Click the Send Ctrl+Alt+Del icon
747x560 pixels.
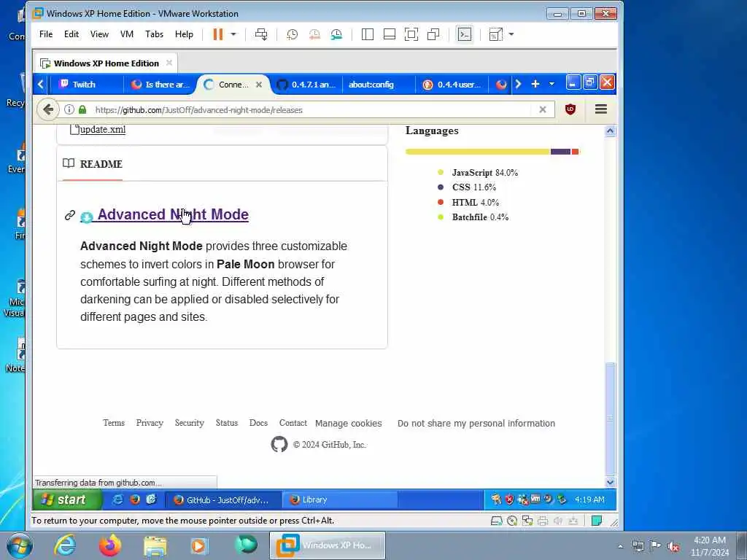(261, 34)
